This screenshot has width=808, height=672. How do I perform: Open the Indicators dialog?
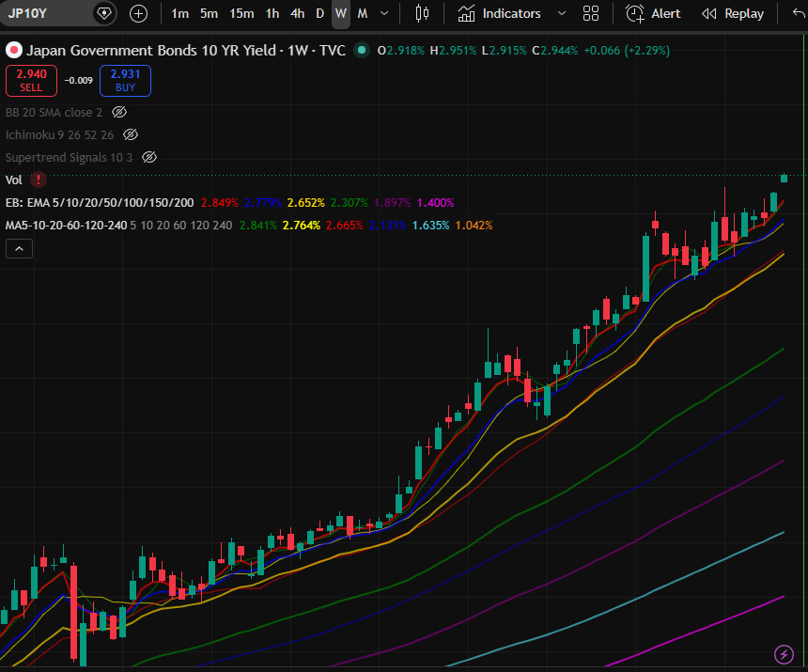[499, 14]
